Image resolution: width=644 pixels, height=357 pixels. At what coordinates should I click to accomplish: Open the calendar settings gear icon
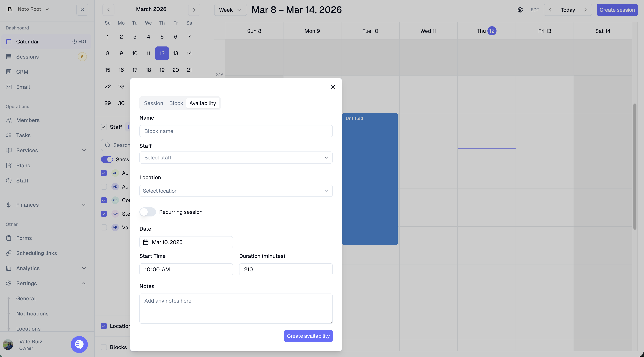pos(520,10)
